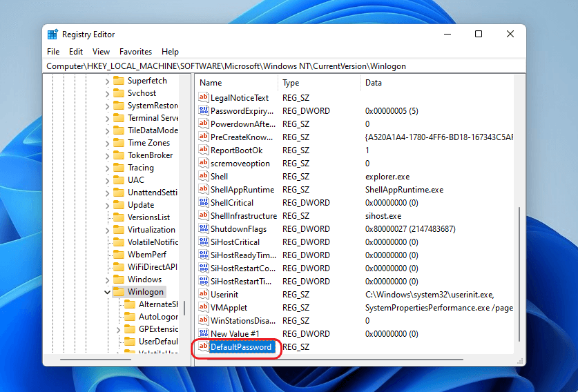Select the WbemPerf key
Viewport: 578px width, 392px height.
(146, 255)
